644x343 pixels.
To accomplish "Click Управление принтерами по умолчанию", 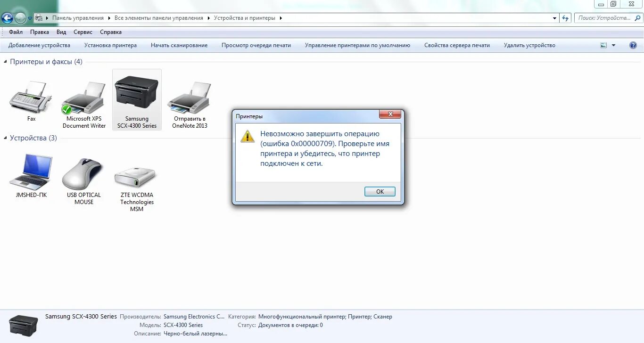I will pyautogui.click(x=357, y=45).
